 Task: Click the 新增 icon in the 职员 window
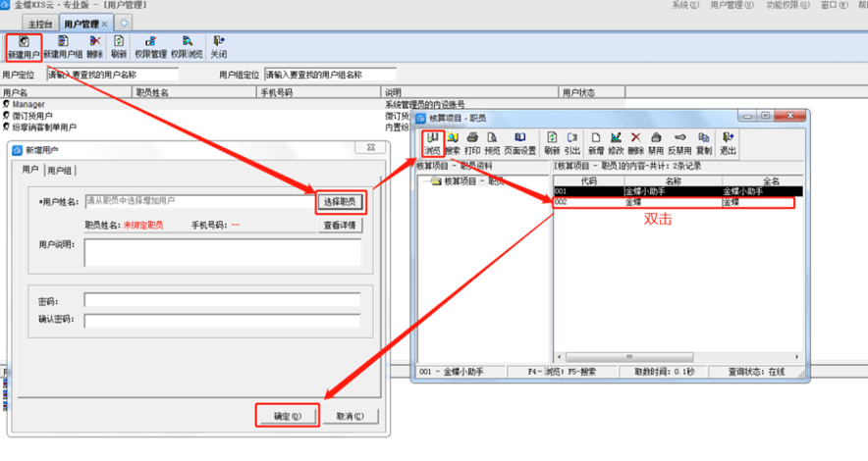596,144
